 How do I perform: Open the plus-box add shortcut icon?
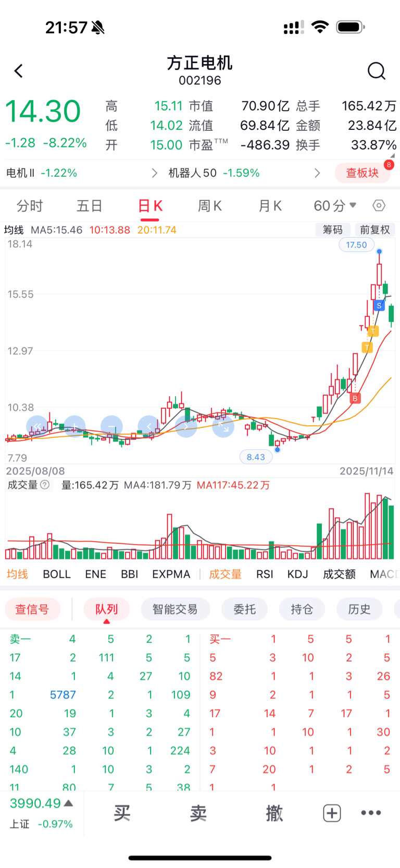(332, 813)
